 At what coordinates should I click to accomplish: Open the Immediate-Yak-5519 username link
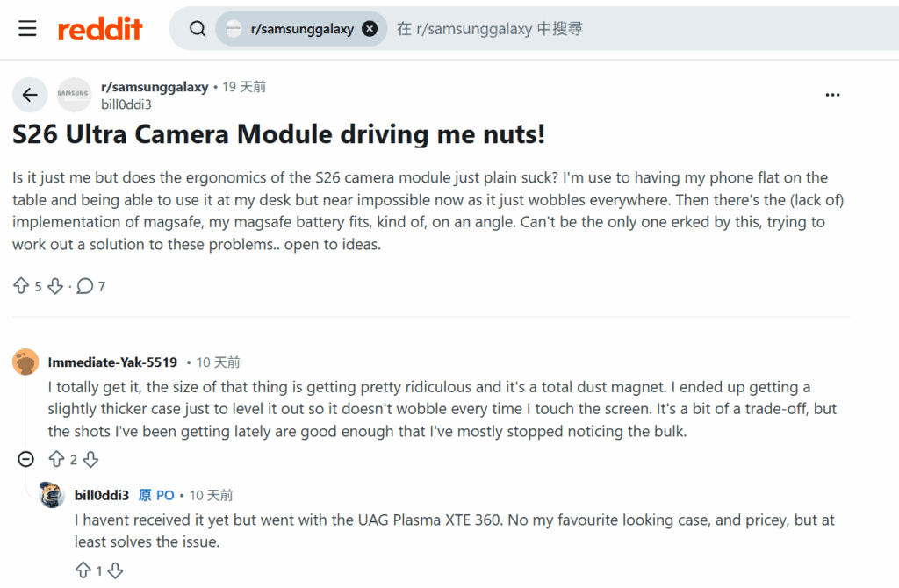point(112,362)
